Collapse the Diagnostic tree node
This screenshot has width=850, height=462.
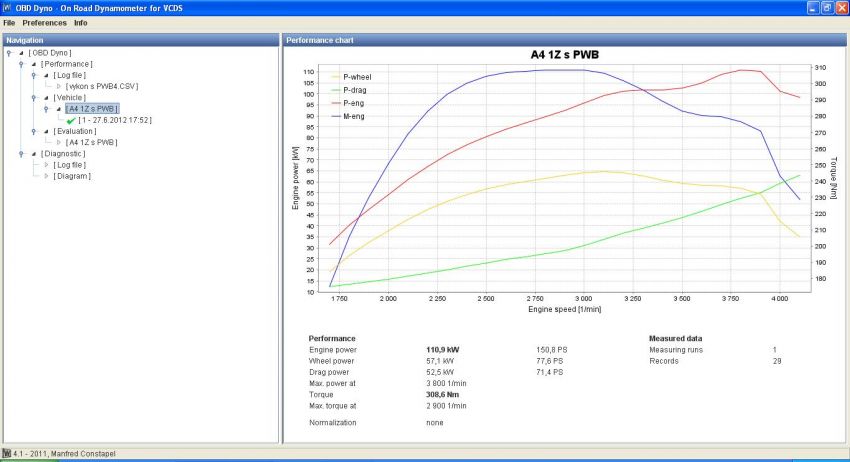34,153
